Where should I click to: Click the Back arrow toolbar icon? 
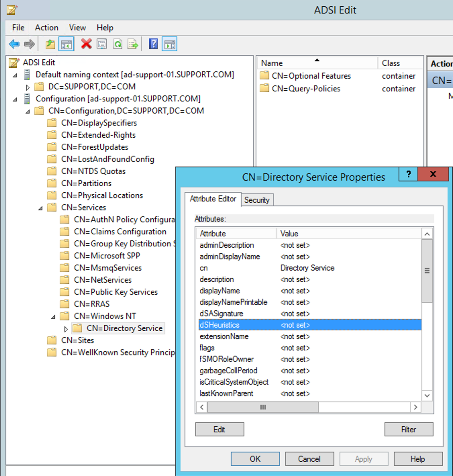[x=14, y=44]
